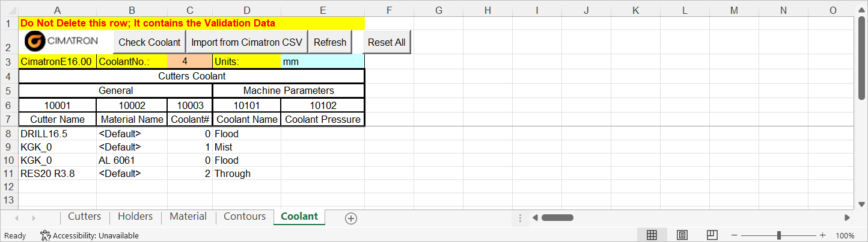Image resolution: width=868 pixels, height=242 pixels.
Task: Open the Holders sheet tab
Action: pyautogui.click(x=135, y=217)
